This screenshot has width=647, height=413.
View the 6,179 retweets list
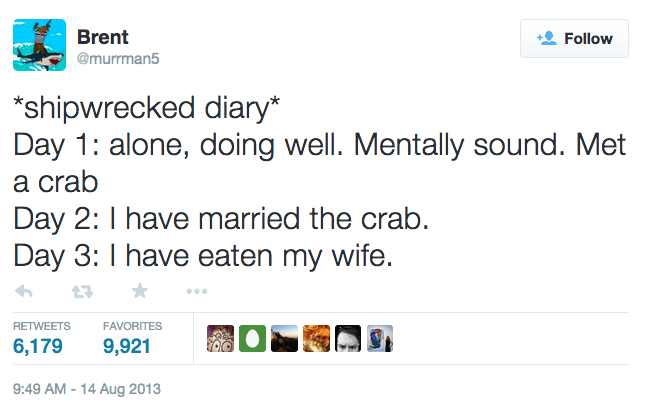(x=38, y=346)
